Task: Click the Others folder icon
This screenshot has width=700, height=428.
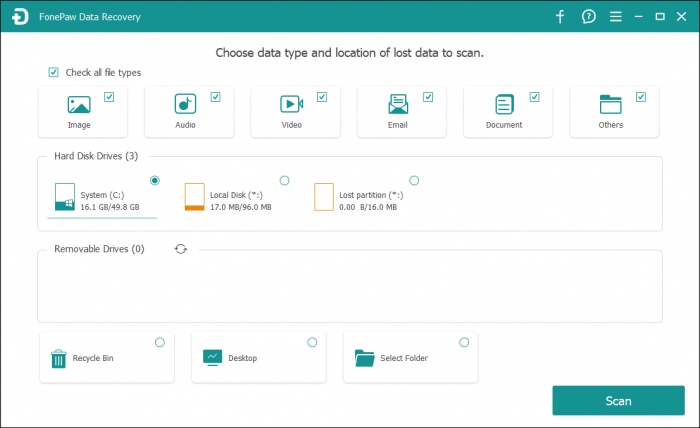Action: [x=610, y=104]
